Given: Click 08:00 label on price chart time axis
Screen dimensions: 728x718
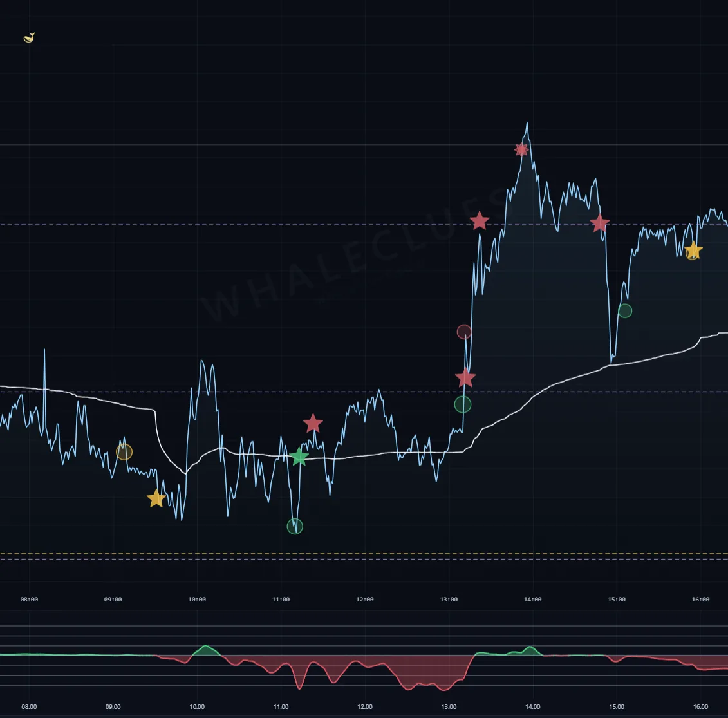Looking at the screenshot, I should pos(29,599).
